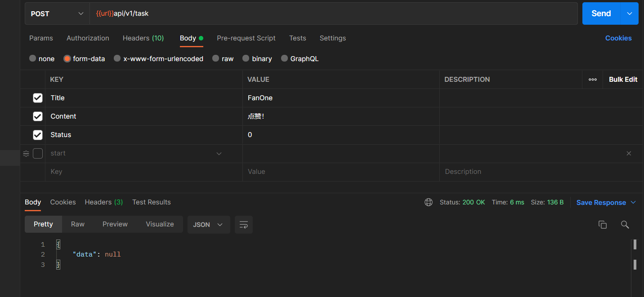This screenshot has height=297, width=644.
Task: Click the empty Description input field
Action: pos(541,172)
